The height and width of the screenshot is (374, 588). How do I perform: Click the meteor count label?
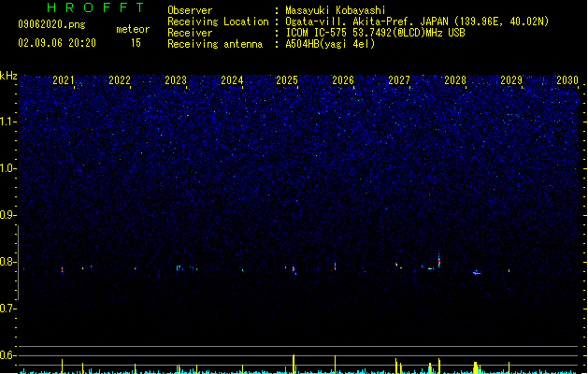coord(133,29)
